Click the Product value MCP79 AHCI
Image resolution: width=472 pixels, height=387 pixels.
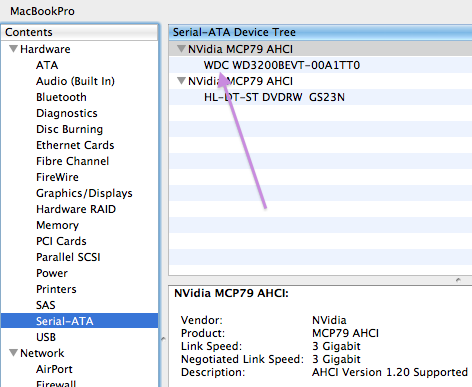pos(345,333)
